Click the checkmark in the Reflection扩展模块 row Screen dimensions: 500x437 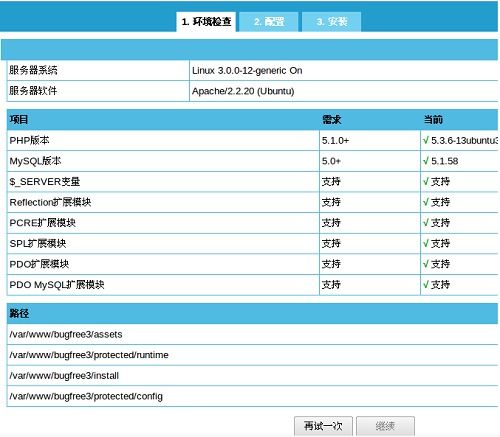(426, 202)
